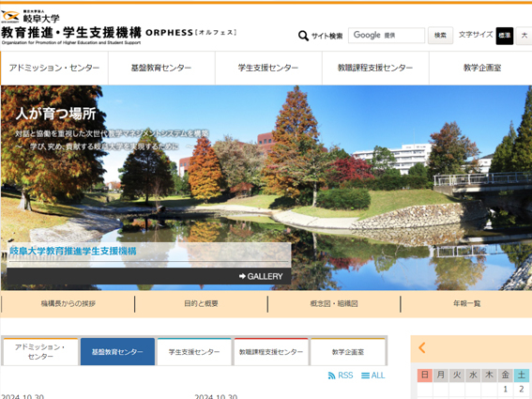
Task: Open the RSS feed link
Action: click(x=341, y=376)
